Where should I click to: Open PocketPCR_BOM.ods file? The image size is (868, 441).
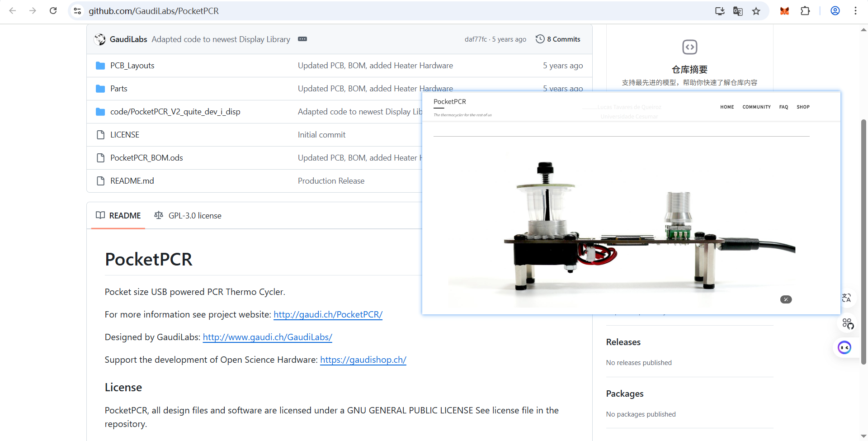pyautogui.click(x=146, y=158)
